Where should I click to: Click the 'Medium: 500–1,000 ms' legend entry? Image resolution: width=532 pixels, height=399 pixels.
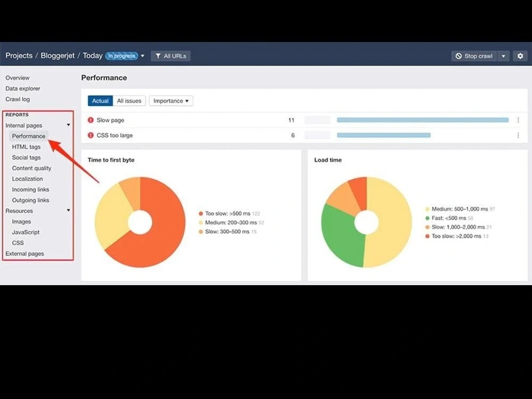coord(460,209)
